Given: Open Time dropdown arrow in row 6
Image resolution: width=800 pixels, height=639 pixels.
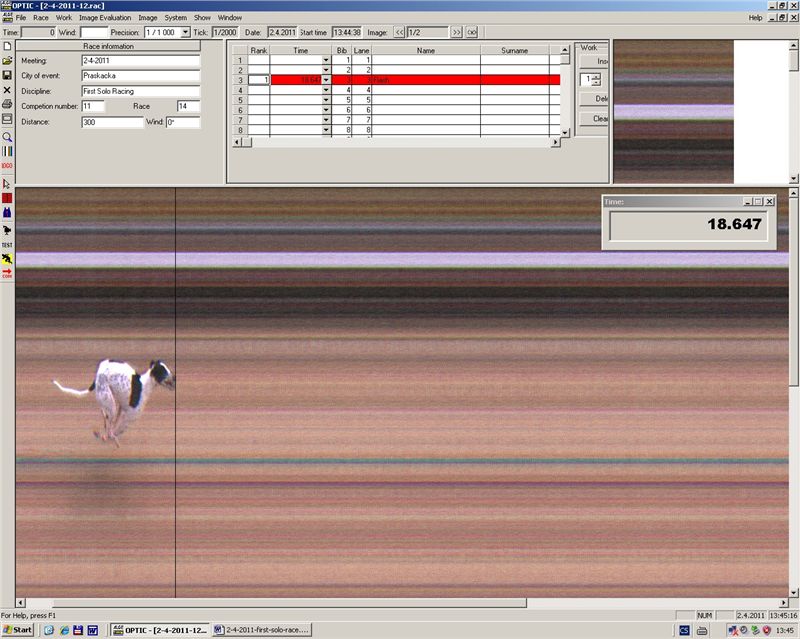Looking at the screenshot, I should [326, 110].
